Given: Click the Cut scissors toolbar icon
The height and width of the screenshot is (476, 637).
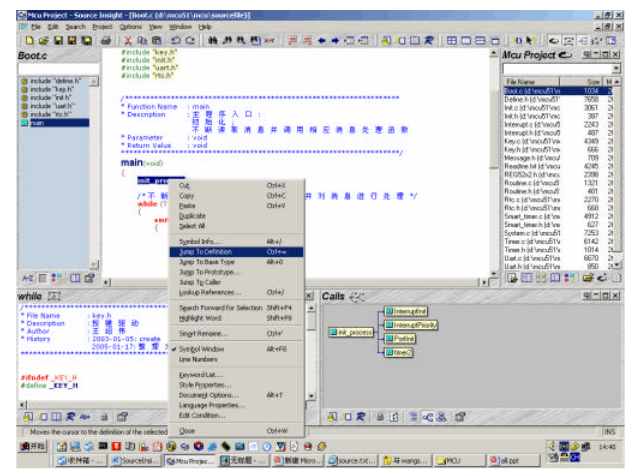Looking at the screenshot, I should click(x=128, y=41).
